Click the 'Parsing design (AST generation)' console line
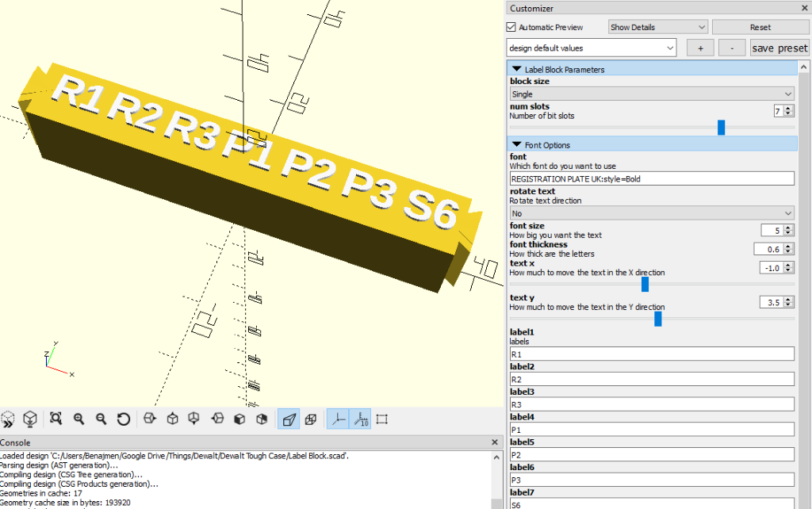The width and height of the screenshot is (812, 509). [59, 465]
